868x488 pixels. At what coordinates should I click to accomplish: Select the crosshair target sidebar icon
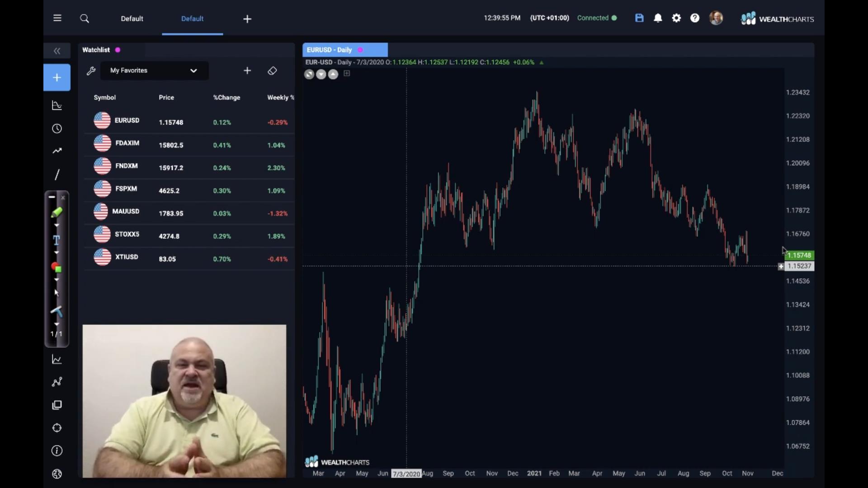(57, 428)
